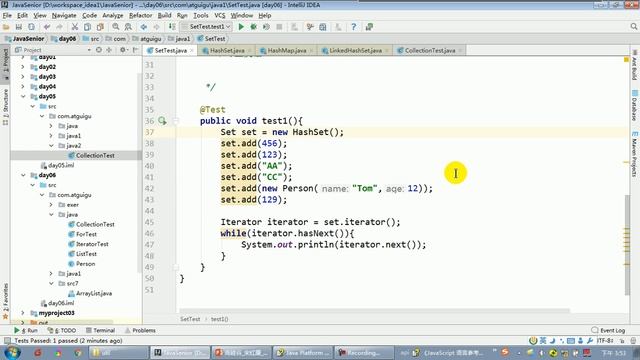Toggle the fold marker at line 36
640x360 pixels.
[x=176, y=121]
